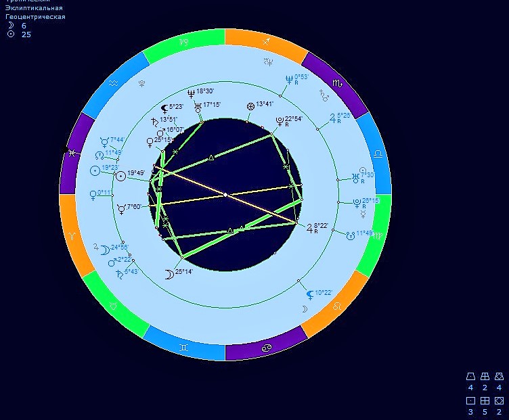Select the black Venus glyph at 25°15'

click(x=150, y=143)
